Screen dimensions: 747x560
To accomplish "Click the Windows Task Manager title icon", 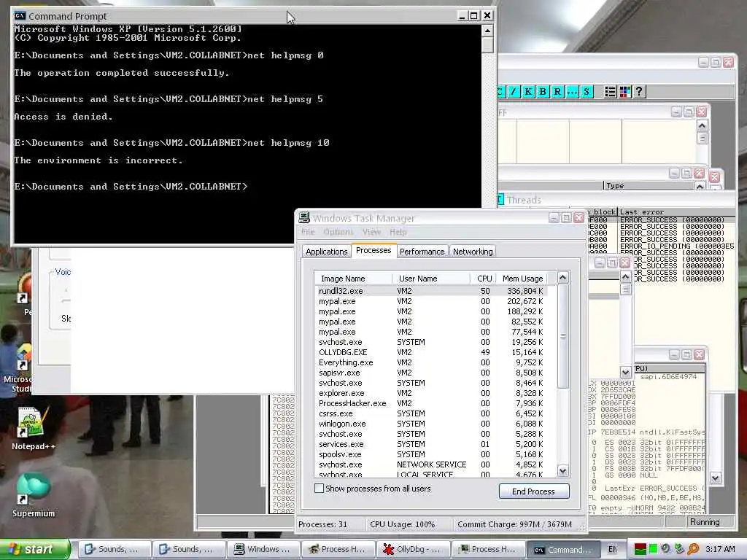I will (x=304, y=218).
